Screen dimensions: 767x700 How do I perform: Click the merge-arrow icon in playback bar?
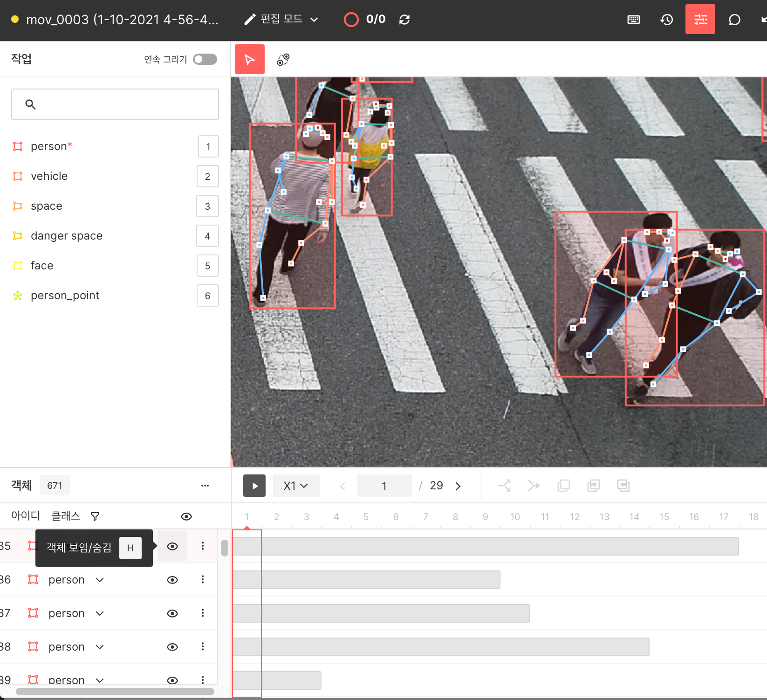pos(534,486)
